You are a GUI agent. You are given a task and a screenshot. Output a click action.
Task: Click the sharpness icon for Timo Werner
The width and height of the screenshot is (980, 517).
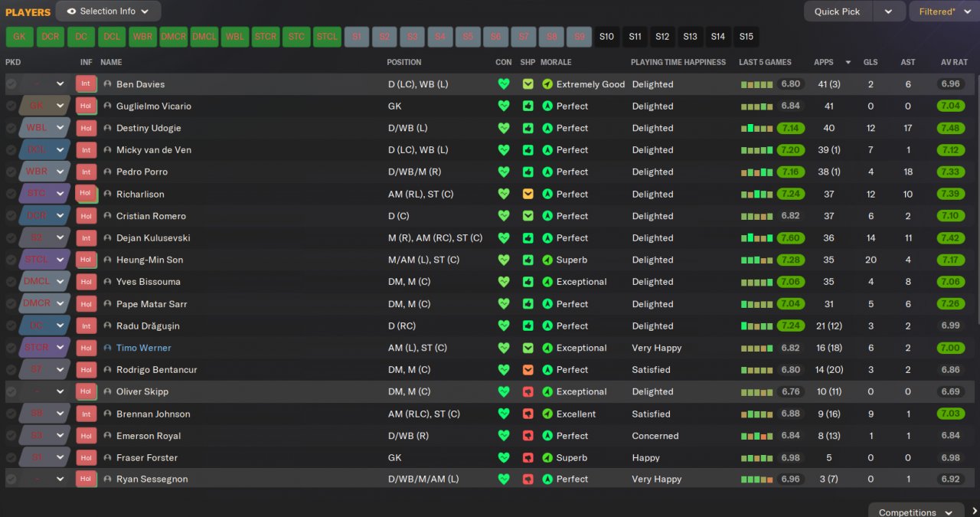(x=528, y=348)
